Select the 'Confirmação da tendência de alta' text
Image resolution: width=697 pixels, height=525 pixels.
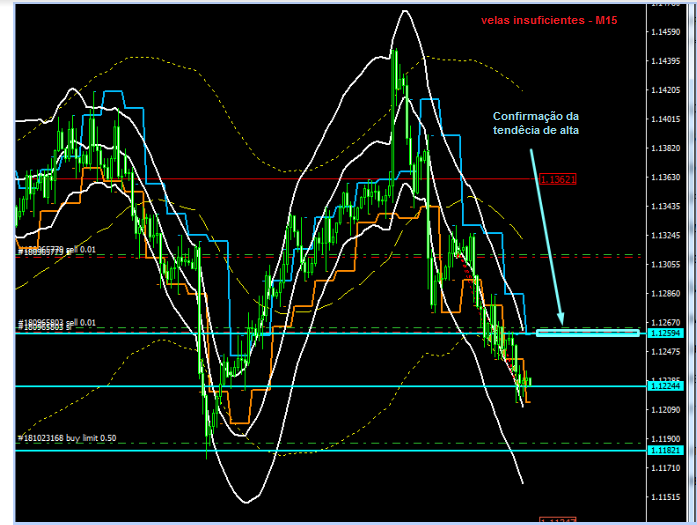536,122
